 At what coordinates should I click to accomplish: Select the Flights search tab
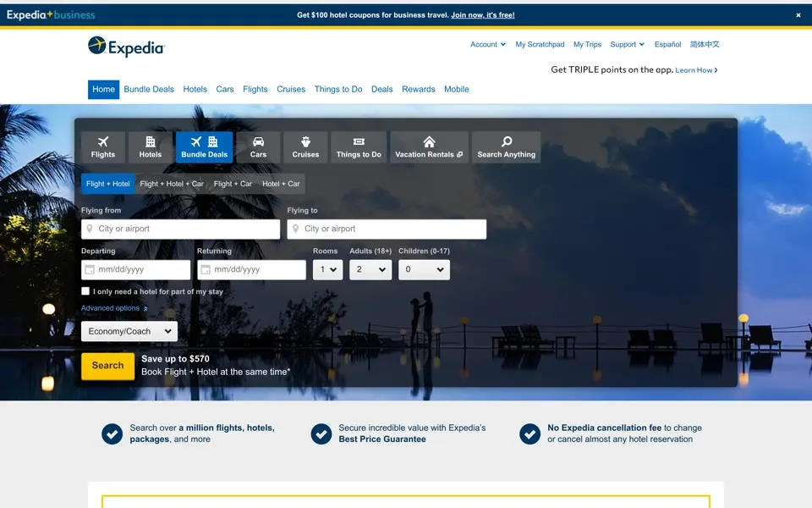pyautogui.click(x=103, y=147)
